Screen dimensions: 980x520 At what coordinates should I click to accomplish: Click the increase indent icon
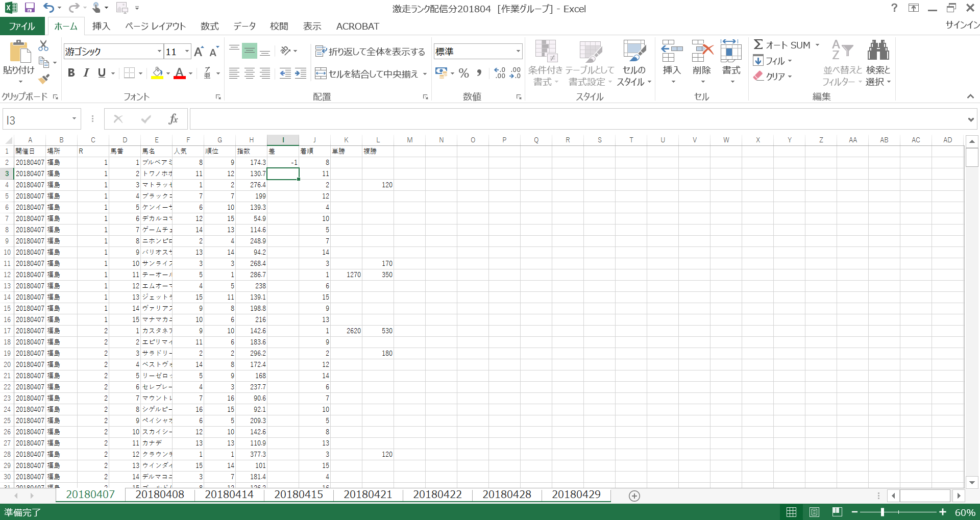point(301,73)
